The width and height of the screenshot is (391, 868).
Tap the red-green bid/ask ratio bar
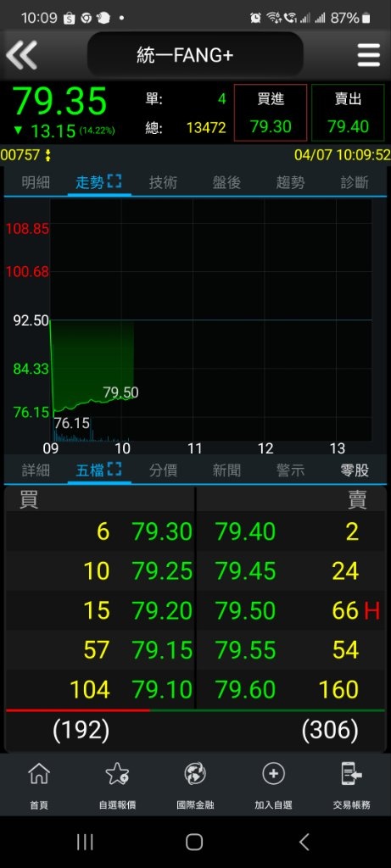195,710
